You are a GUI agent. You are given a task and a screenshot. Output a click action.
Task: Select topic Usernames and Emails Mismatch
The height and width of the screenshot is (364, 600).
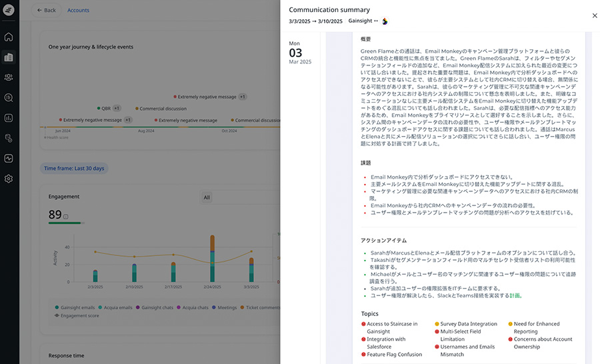point(465,351)
